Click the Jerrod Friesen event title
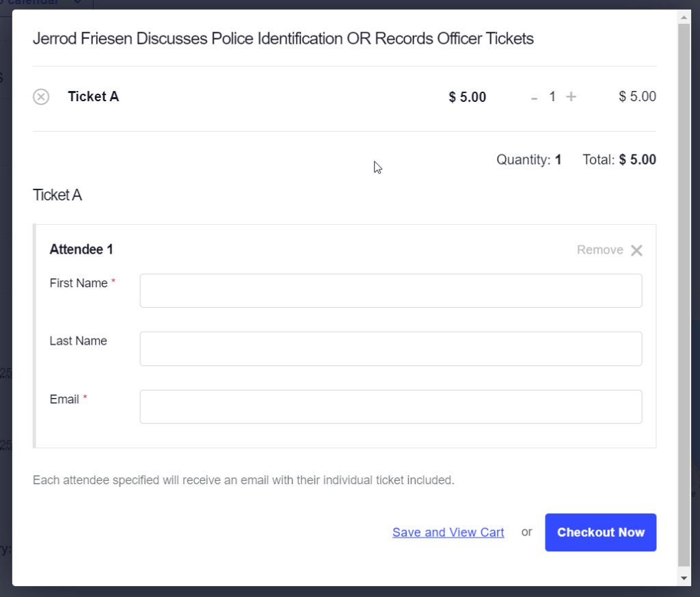 282,38
